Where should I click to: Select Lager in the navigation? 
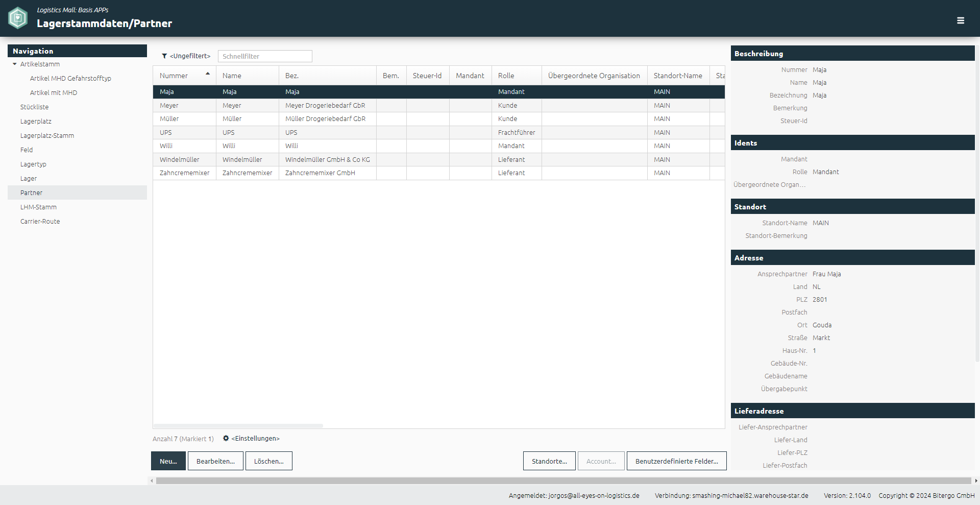pos(29,178)
